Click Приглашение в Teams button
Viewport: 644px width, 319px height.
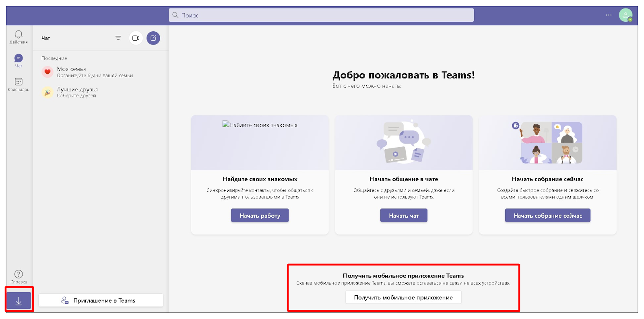[x=101, y=300]
